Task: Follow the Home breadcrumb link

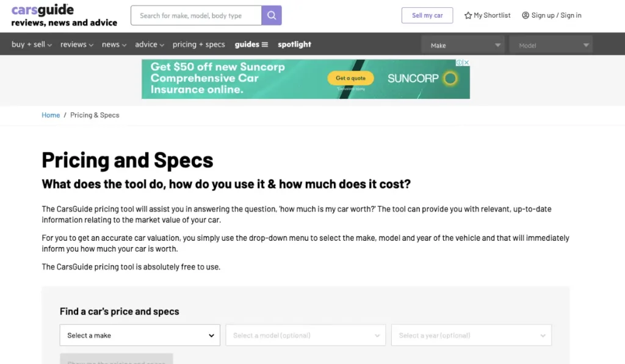Action: [x=51, y=115]
